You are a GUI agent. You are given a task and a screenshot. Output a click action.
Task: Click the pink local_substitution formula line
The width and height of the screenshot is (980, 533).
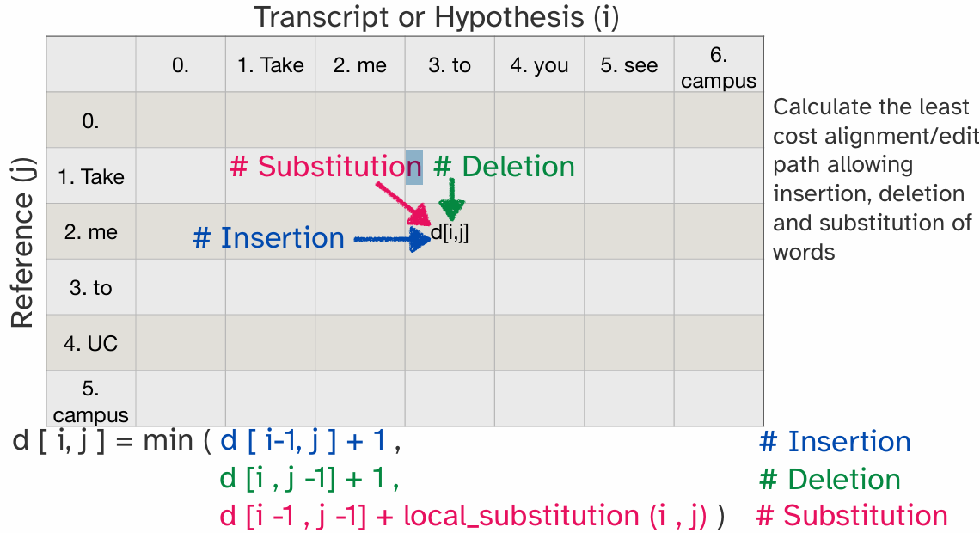tap(472, 516)
